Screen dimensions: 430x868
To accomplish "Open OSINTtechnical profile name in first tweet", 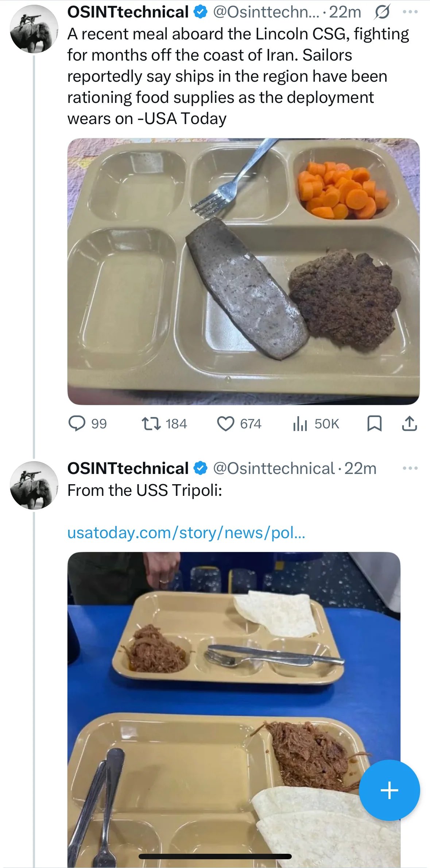I will [x=128, y=12].
